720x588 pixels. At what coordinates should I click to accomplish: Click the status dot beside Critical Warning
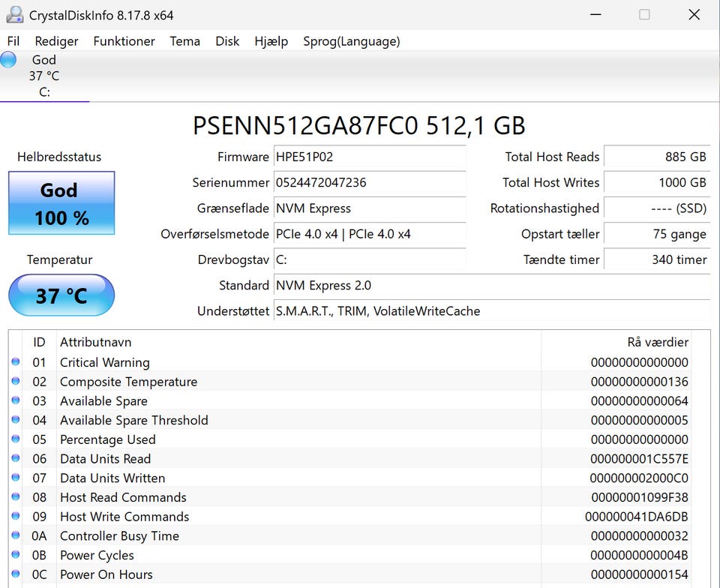(x=16, y=362)
